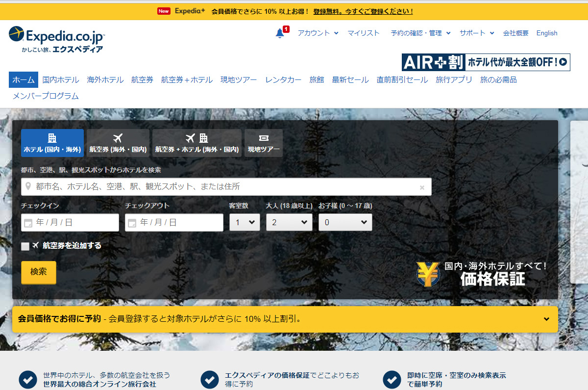Click the AIR+割 promotional banner
The width and height of the screenshot is (588, 390).
(x=486, y=62)
